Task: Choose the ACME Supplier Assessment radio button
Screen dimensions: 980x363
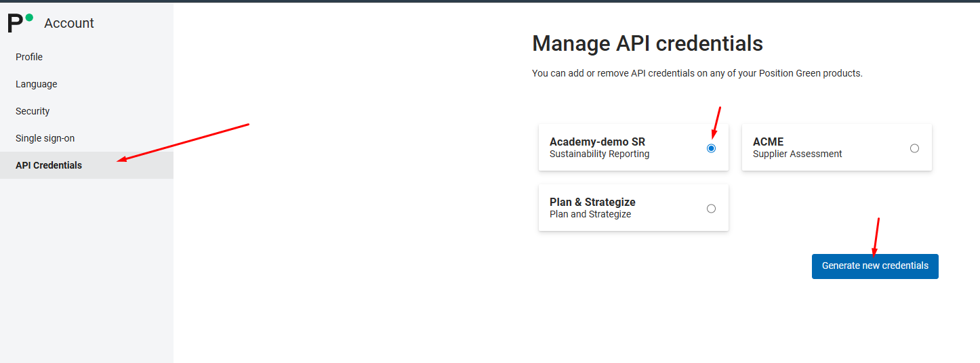Action: tap(914, 148)
